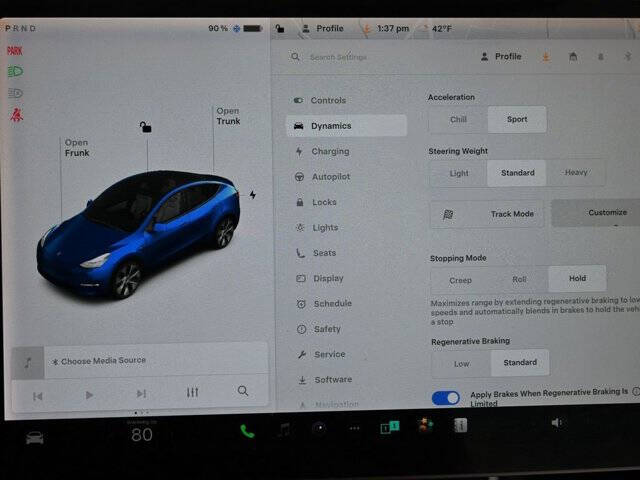640x480 pixels.
Task: Open the Frunk
Action: click(76, 148)
